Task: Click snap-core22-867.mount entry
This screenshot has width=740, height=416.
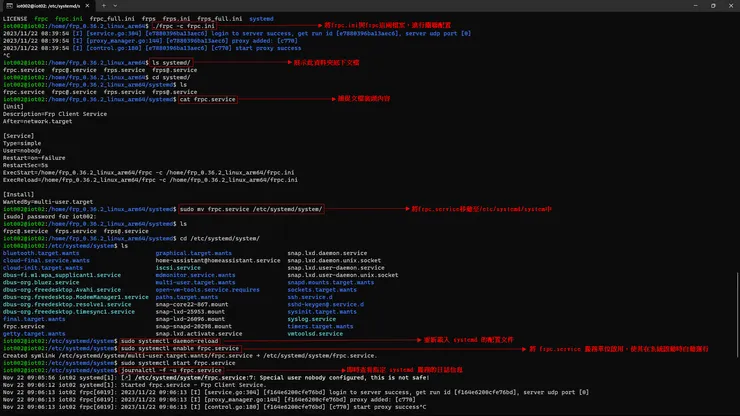Action: pos(192,304)
